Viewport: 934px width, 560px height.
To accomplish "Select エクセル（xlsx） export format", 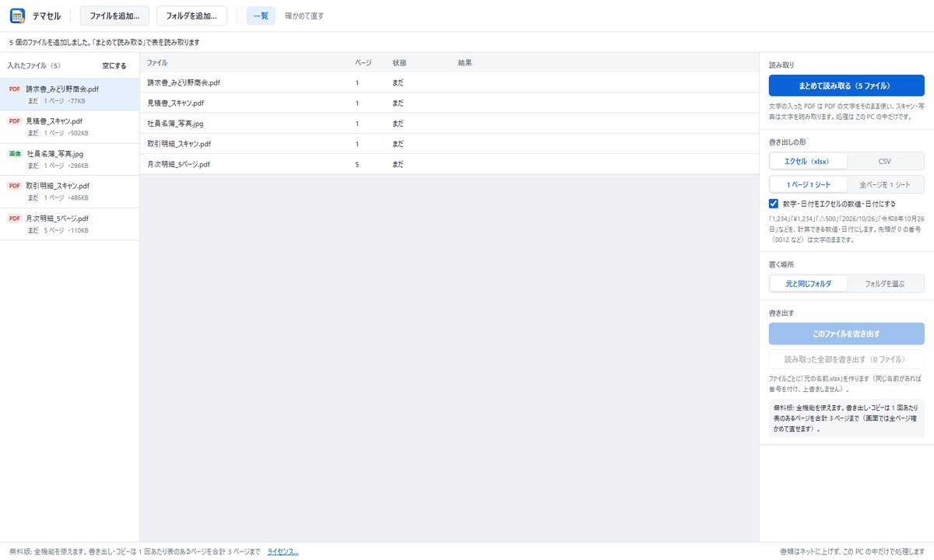I will pos(808,161).
